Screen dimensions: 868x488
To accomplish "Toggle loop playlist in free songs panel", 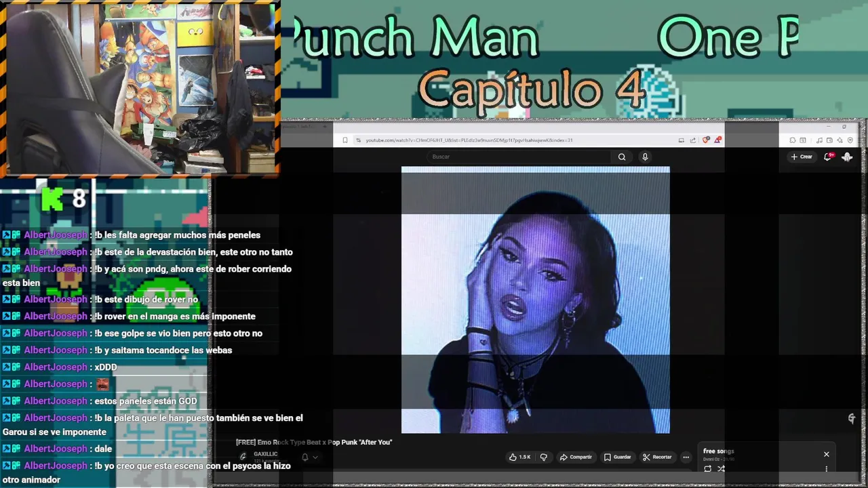I will [708, 468].
